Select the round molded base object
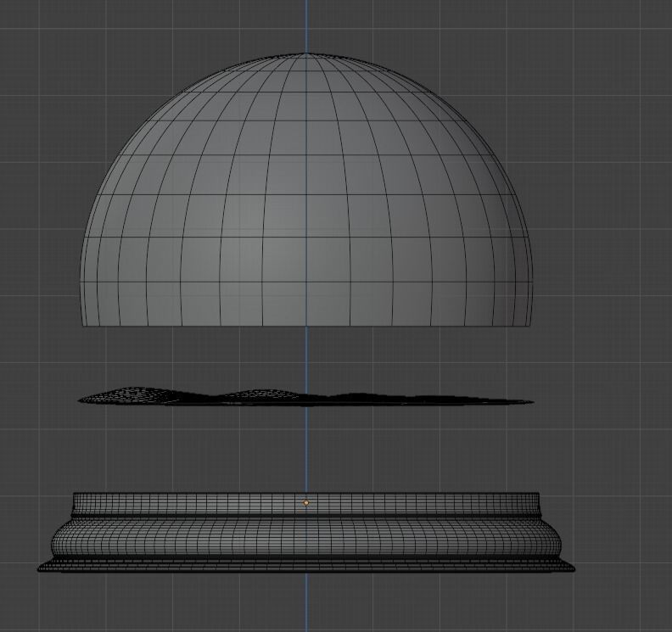 306,533
